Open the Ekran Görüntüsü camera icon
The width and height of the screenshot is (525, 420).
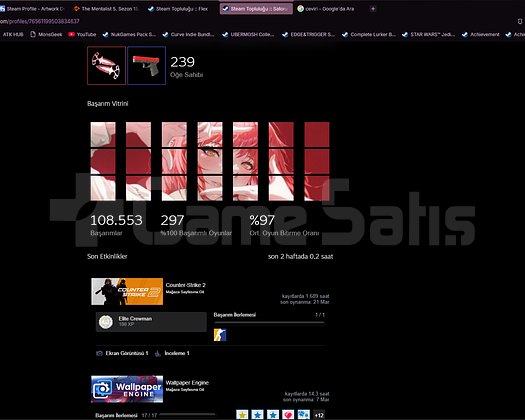pyautogui.click(x=99, y=353)
